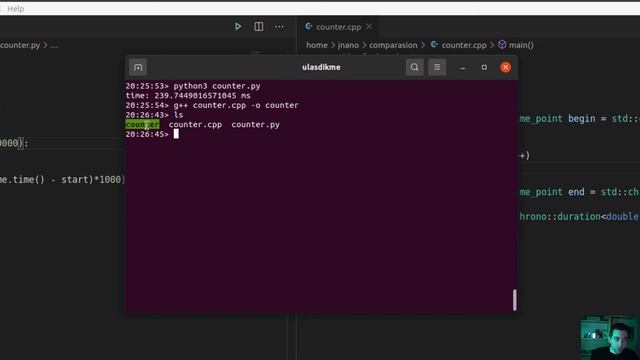Open a new terminal tab

pyautogui.click(x=138, y=67)
